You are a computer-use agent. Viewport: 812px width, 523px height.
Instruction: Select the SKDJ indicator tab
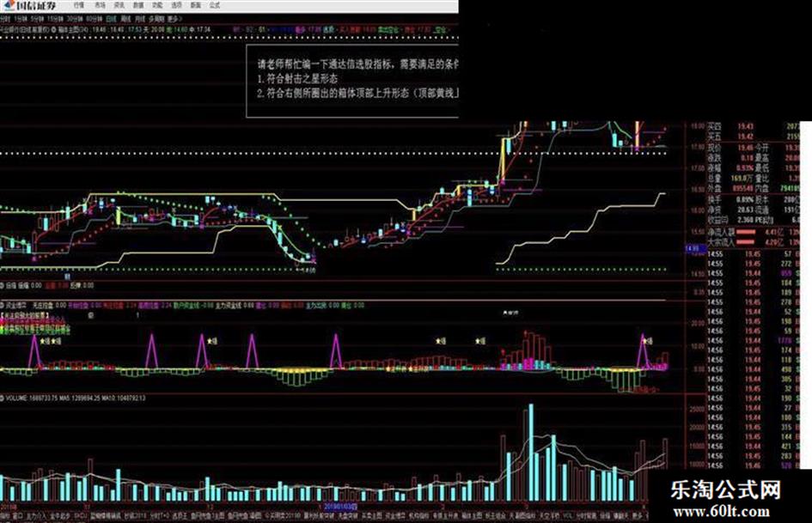(80, 516)
